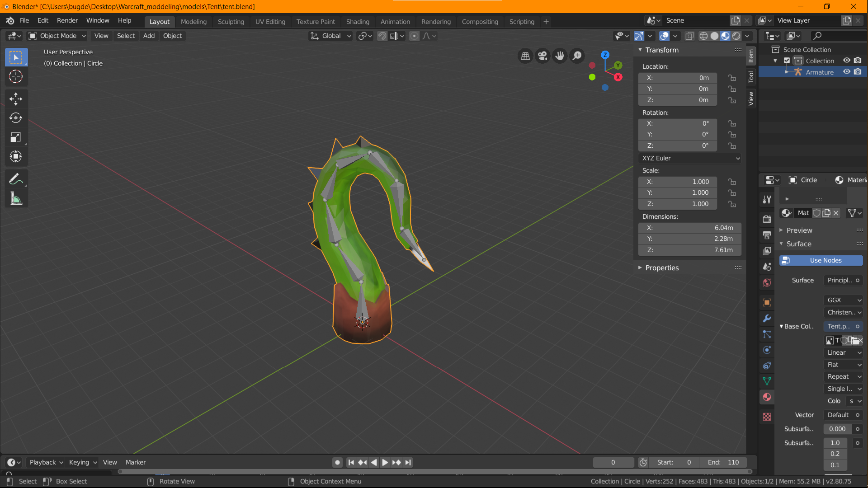Screen dimensions: 868x488
Task: Hide Armature in viewport via eye
Action: (847, 72)
